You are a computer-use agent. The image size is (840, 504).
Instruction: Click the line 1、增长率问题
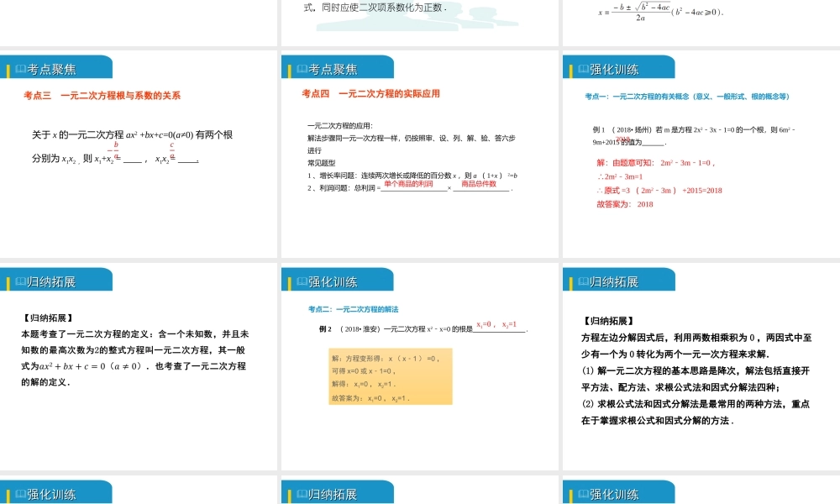coord(412,176)
